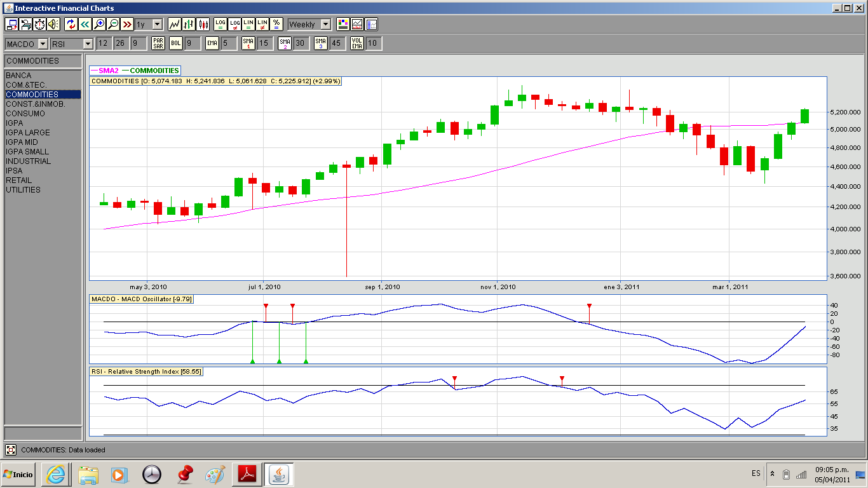Switch to line chart style icon
This screenshot has height=488, width=868.
tap(175, 24)
